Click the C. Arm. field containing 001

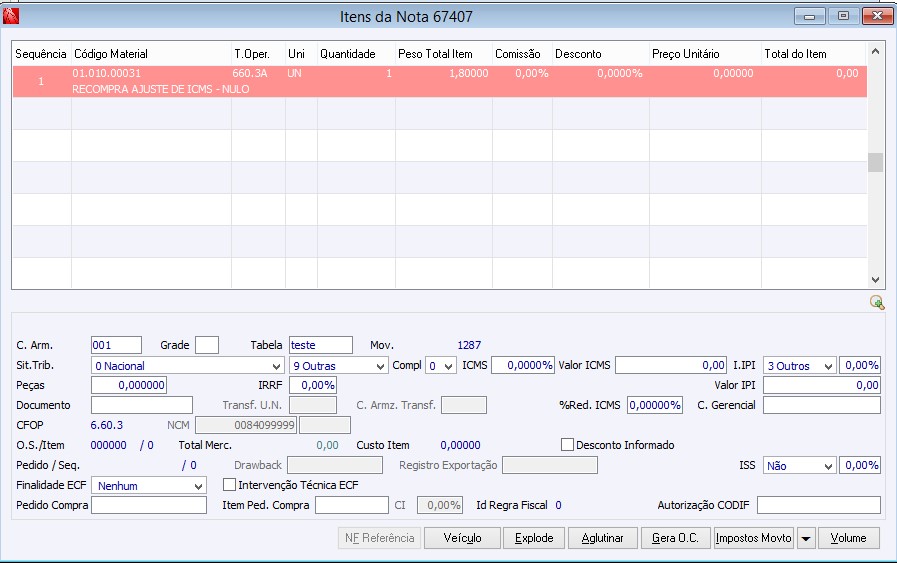116,345
